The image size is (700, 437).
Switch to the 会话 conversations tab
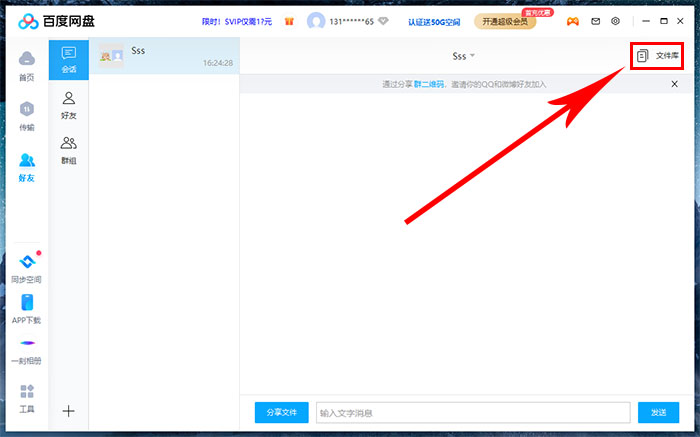tap(69, 60)
